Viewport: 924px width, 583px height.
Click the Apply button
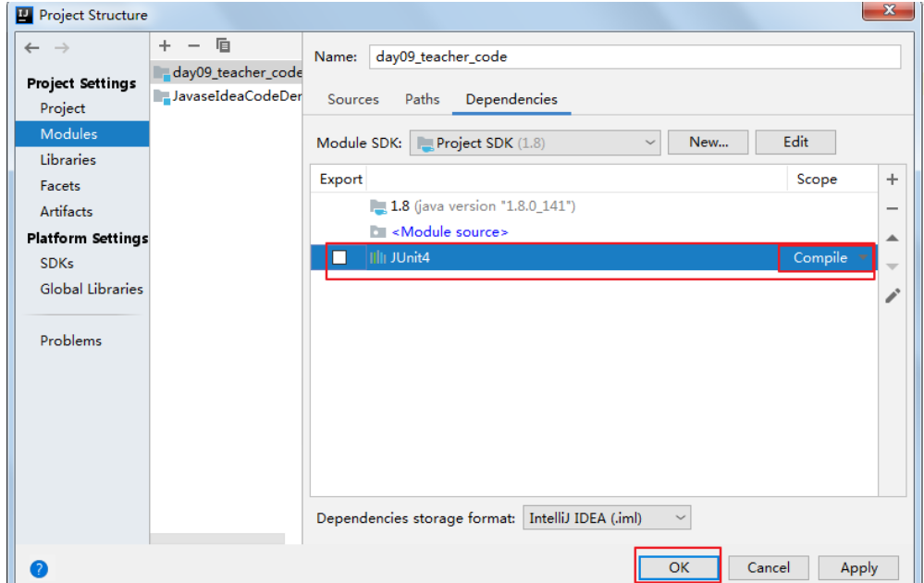tap(858, 567)
